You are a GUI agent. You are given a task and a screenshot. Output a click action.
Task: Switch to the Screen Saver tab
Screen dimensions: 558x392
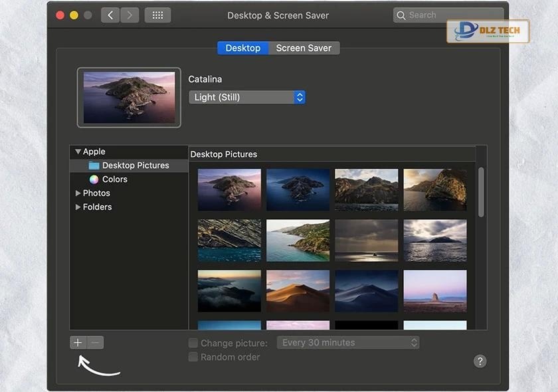[304, 48]
